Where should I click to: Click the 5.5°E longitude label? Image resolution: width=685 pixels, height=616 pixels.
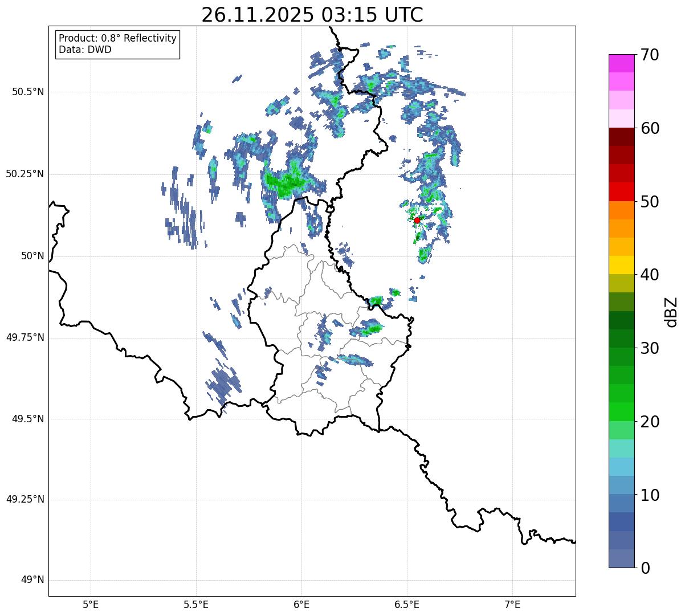196,604
